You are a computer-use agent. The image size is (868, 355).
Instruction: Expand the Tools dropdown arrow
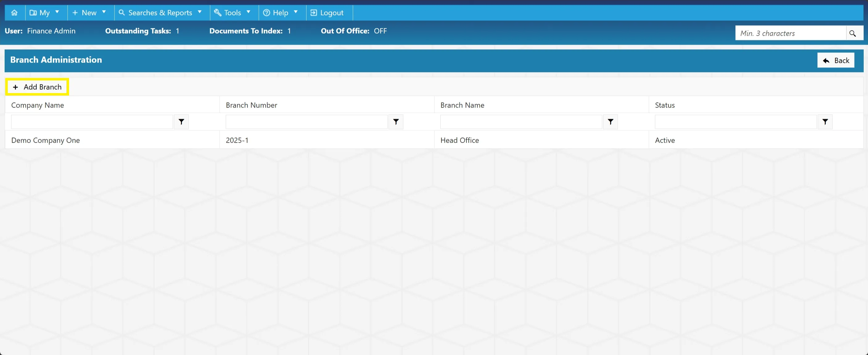(249, 12)
